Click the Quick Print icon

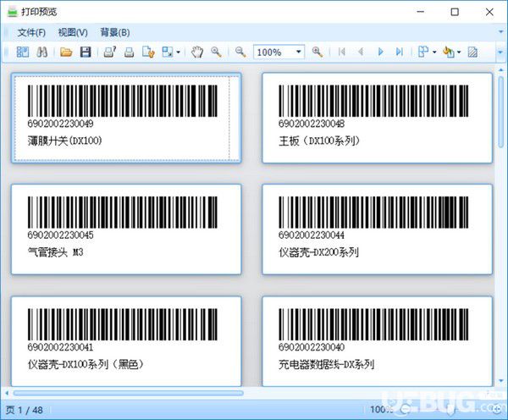click(129, 52)
